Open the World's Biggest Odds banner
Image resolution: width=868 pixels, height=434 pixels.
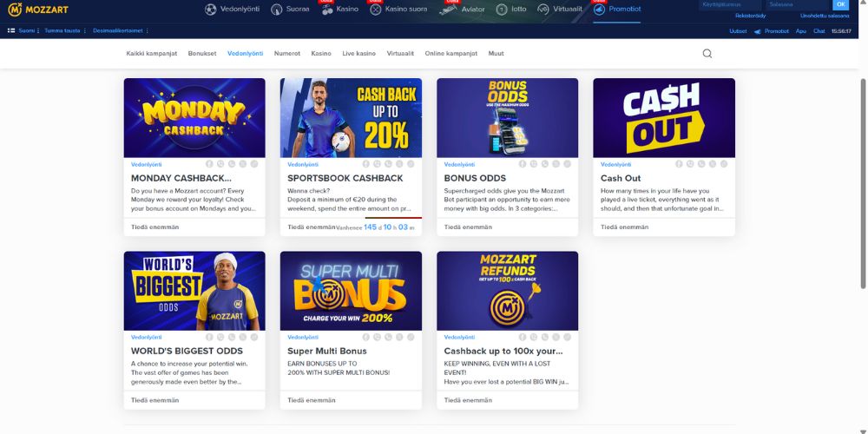point(194,291)
